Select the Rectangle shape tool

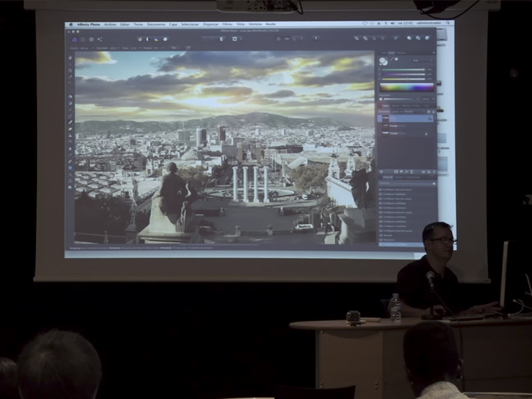(70, 168)
